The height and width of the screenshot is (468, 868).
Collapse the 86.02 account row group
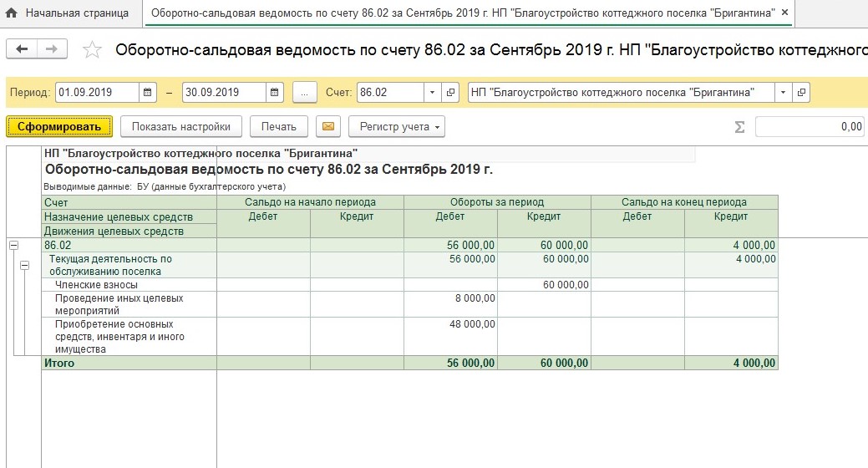coord(13,246)
